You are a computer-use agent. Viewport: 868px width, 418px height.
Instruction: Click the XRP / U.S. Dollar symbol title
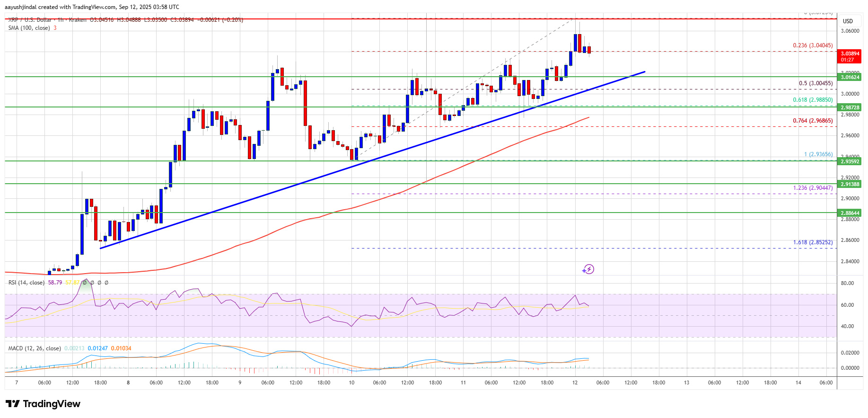point(30,20)
